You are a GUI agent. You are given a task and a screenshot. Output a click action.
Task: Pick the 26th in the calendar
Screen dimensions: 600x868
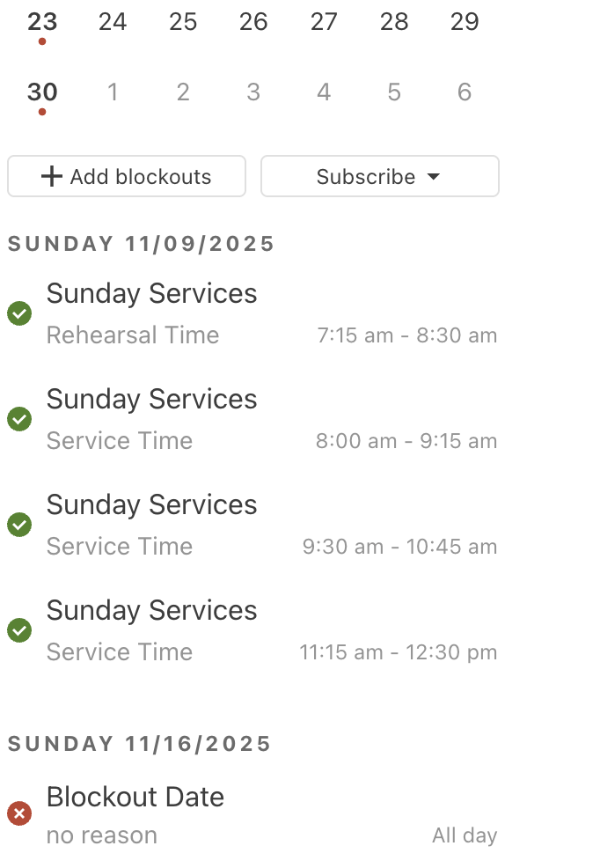(253, 22)
